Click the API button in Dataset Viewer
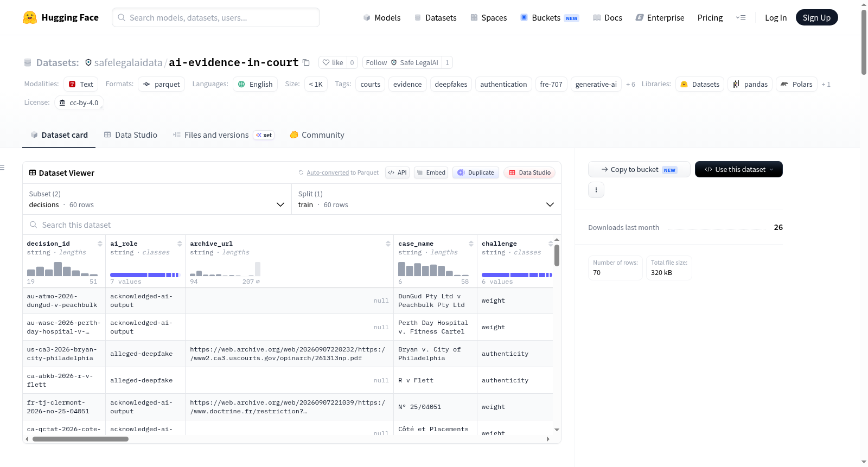 397,172
